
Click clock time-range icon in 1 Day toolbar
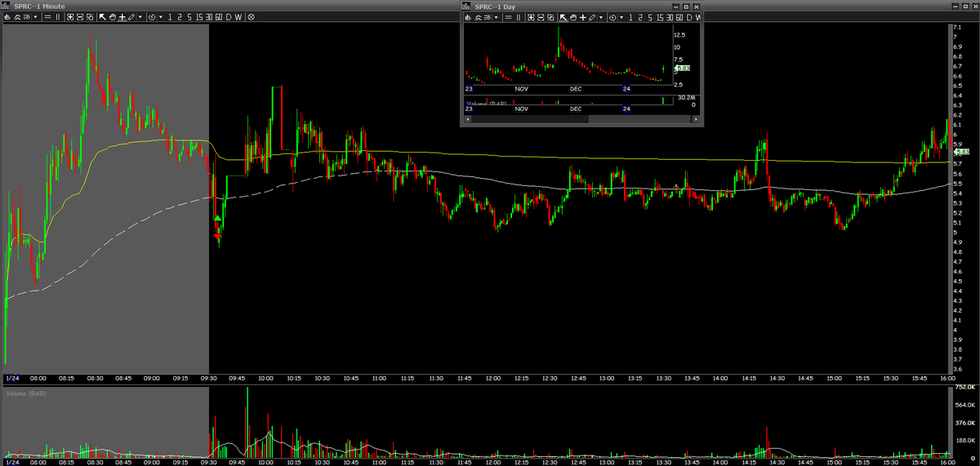click(612, 17)
